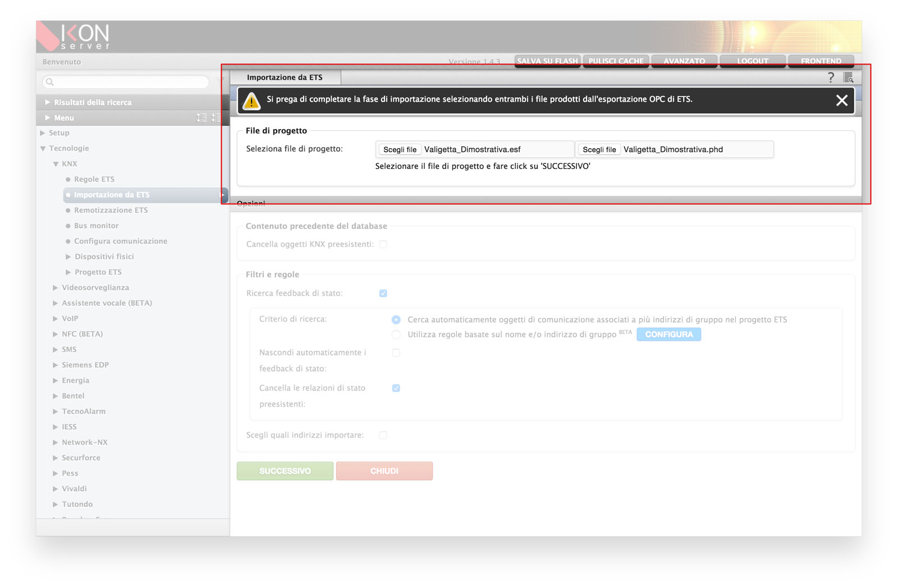This screenshot has height=588, width=898.
Task: Collapse the Tecnologie tree node
Action: point(43,149)
